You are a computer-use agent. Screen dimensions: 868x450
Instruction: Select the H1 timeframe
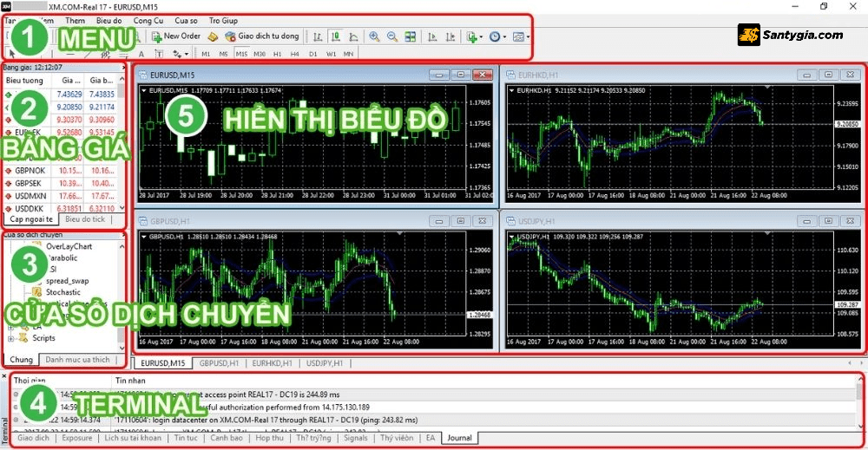(278, 54)
